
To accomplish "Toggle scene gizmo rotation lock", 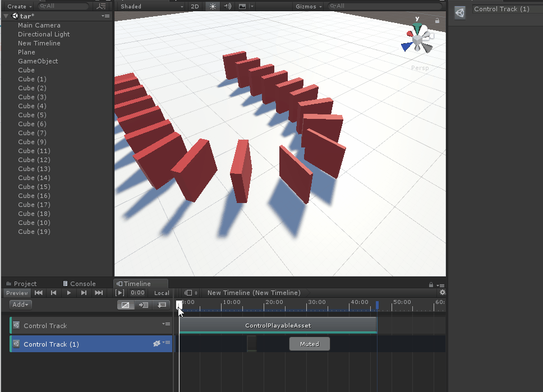I will coord(437,21).
